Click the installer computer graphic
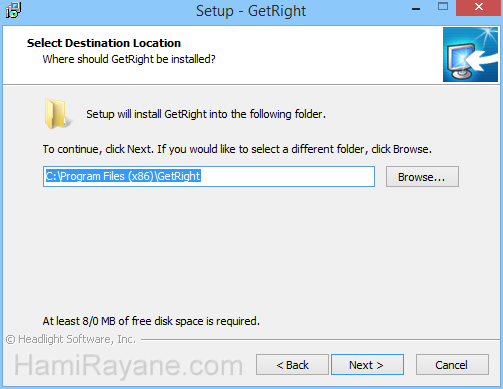The height and width of the screenshot is (389, 503). pyautogui.click(x=470, y=55)
